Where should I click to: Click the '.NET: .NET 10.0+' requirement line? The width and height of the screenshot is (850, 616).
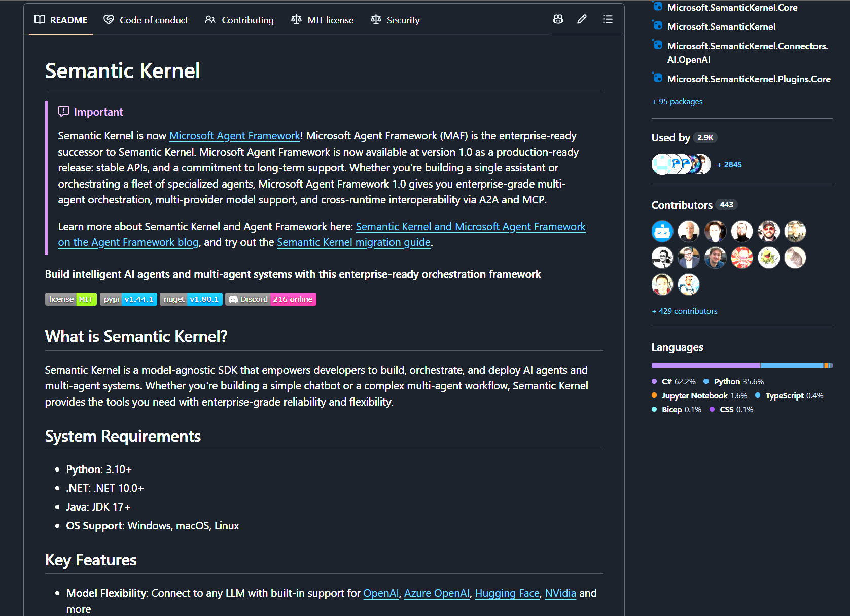pyautogui.click(x=105, y=488)
